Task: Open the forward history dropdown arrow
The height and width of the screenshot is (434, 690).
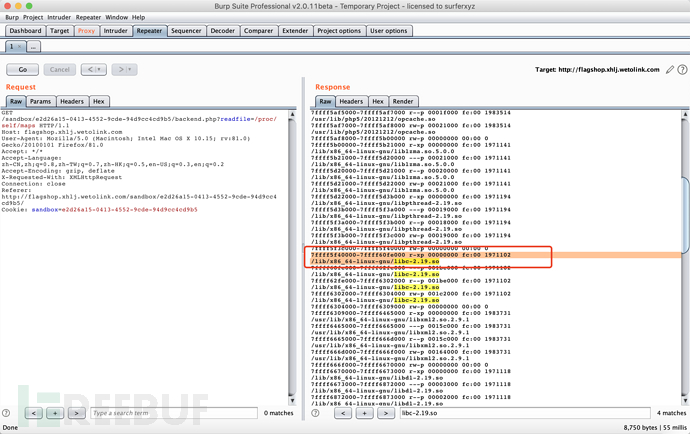Action: click(131, 70)
